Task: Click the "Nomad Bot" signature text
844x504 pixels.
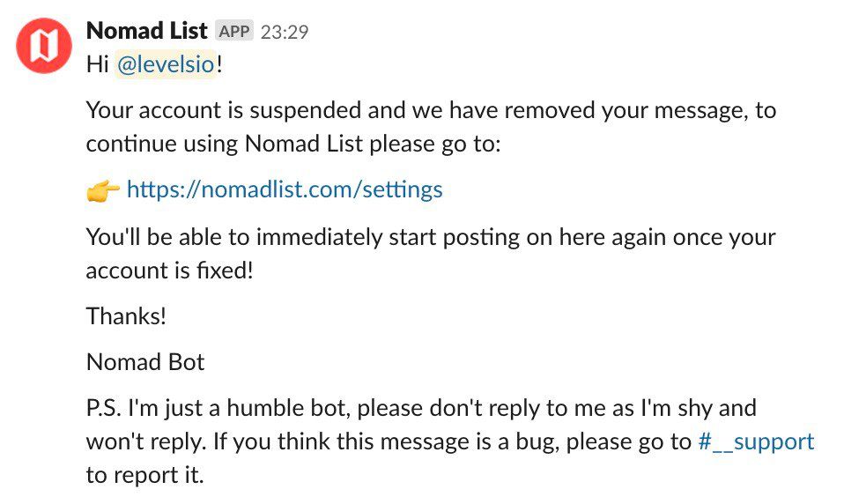Action: 145,362
